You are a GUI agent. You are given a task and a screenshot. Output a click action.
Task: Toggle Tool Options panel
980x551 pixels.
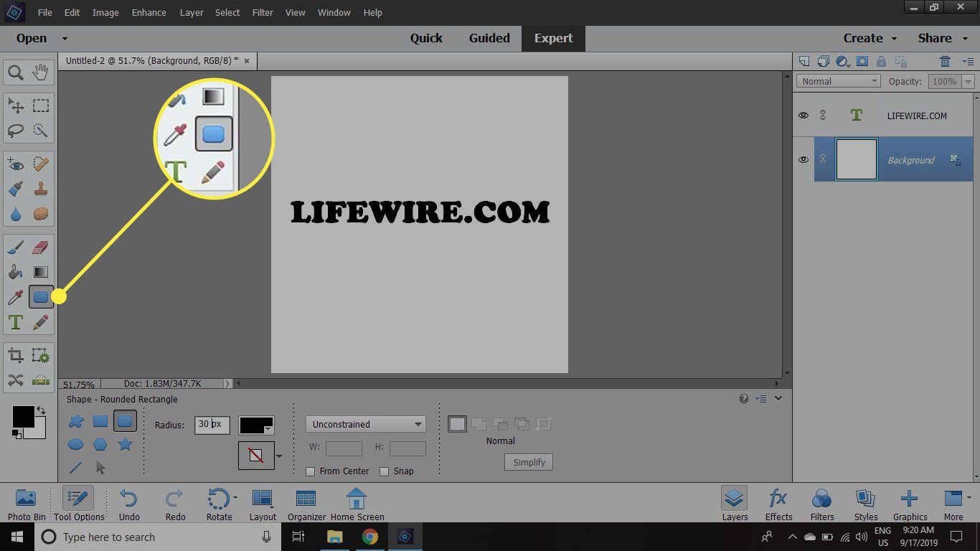[x=79, y=504]
